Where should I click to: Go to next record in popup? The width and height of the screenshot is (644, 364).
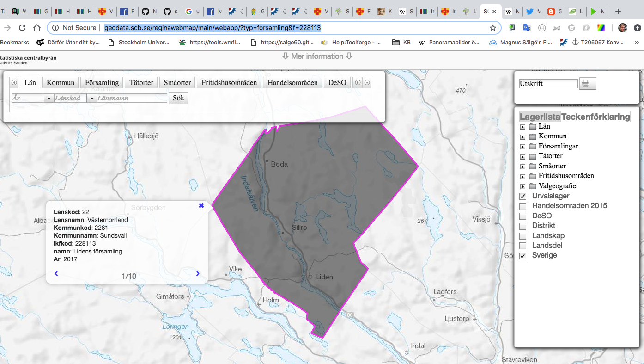[x=198, y=273]
